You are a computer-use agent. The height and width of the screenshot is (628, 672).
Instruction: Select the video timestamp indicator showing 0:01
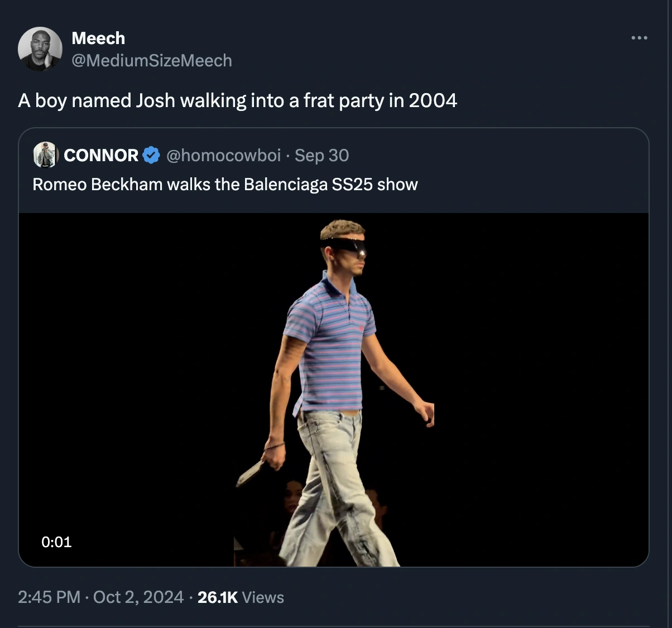coord(56,542)
